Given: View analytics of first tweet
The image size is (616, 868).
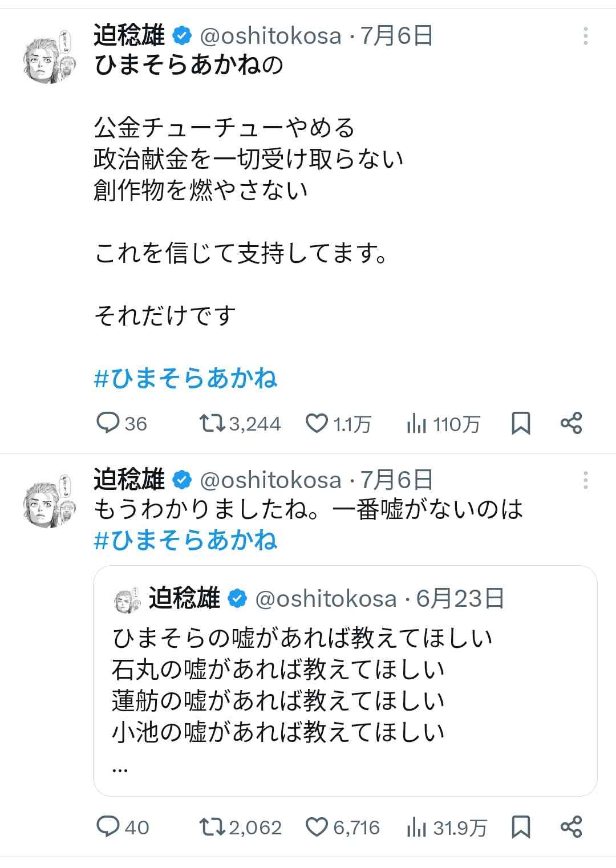Looking at the screenshot, I should click(x=416, y=424).
